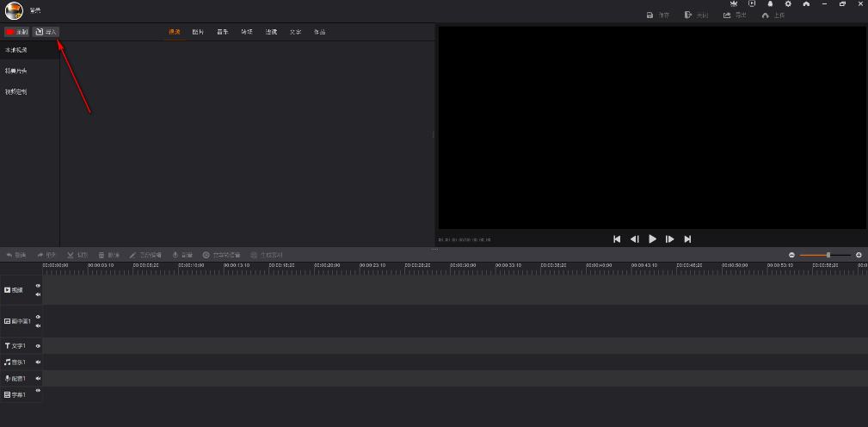Jump to start with the skip-to-beginning icon
This screenshot has height=427, width=868.
[617, 239]
